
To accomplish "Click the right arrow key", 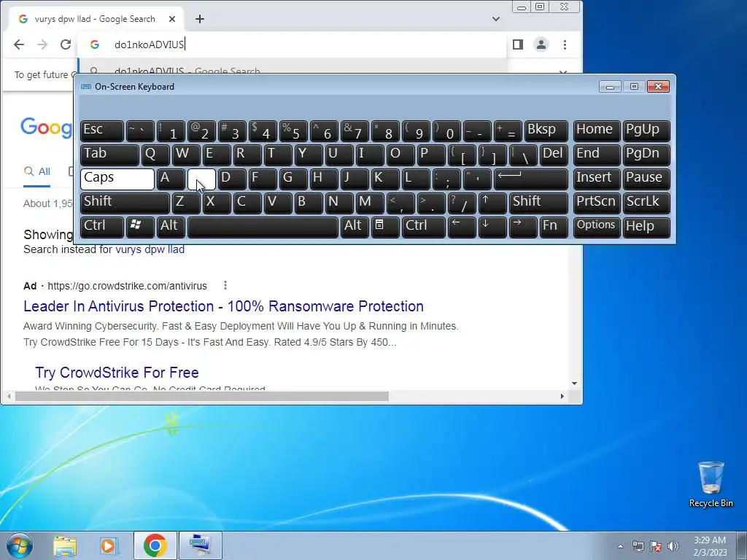I will 523,227.
